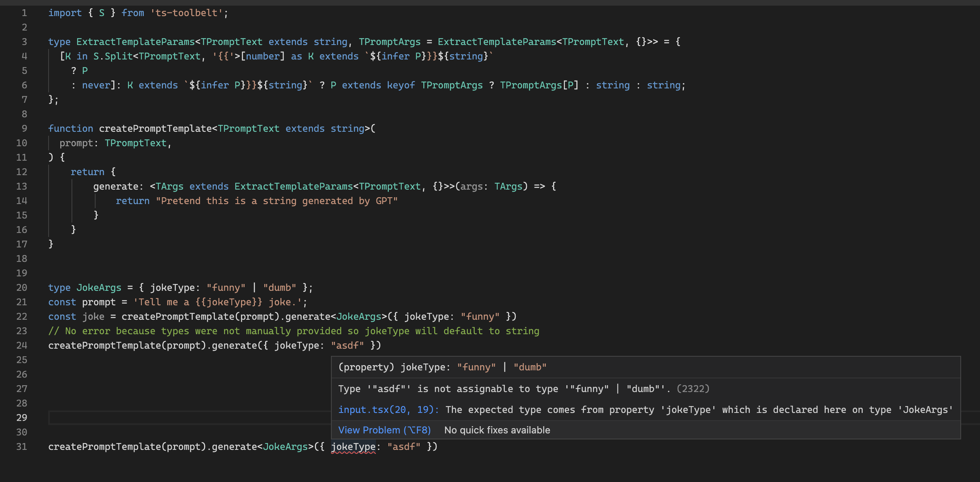Click "funny" argument on line 22
This screenshot has width=980, height=482.
point(480,317)
